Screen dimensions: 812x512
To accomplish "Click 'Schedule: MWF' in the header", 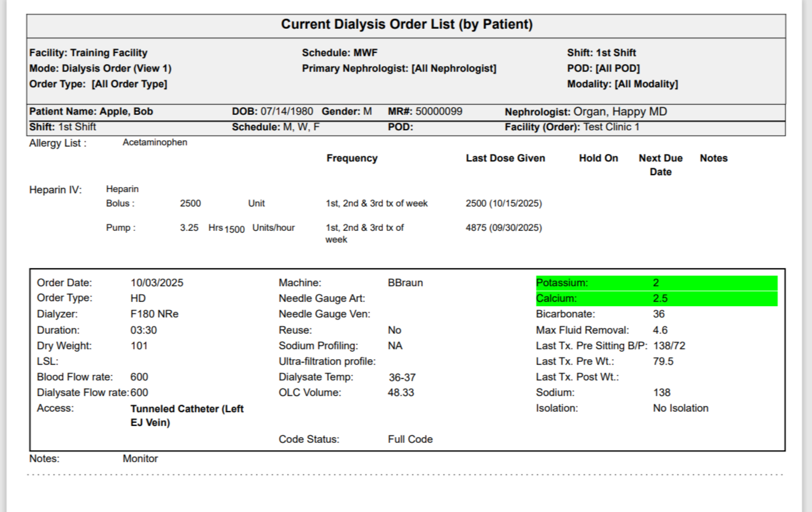I will coord(340,53).
